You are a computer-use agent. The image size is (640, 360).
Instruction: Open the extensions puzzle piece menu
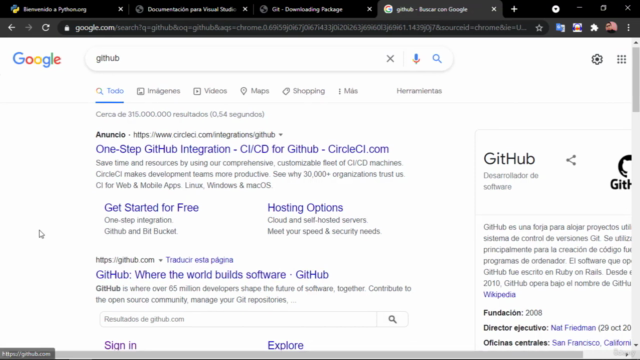[x=594, y=28]
